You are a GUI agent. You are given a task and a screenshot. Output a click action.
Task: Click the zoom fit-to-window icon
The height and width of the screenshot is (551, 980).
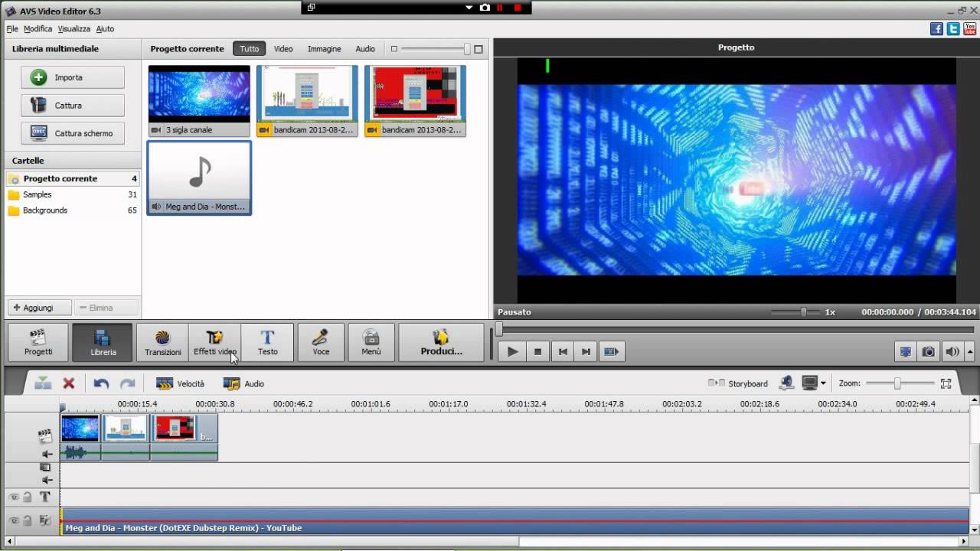click(946, 383)
